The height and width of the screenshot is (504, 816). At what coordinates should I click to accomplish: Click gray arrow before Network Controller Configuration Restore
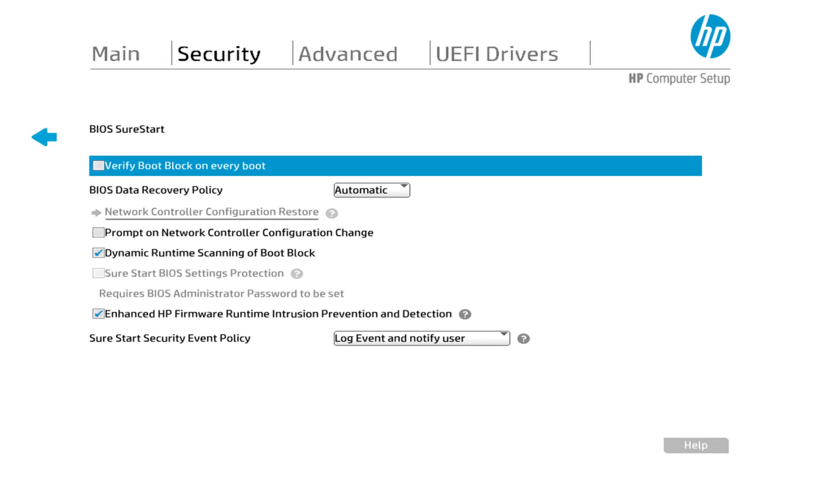click(96, 213)
